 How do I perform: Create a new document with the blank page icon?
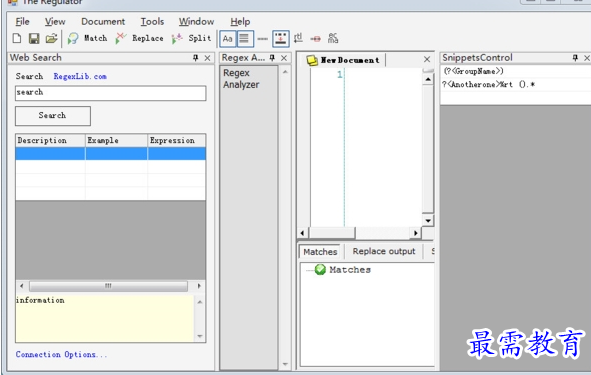[17, 38]
